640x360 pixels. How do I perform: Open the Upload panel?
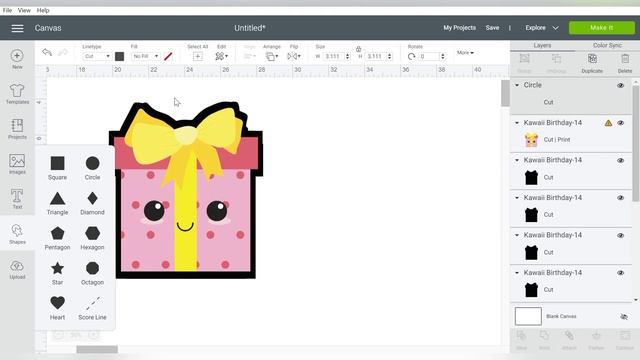click(17, 269)
